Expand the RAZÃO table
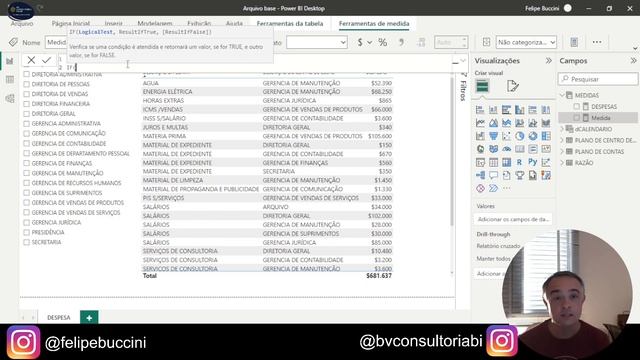640x360 pixels. click(x=562, y=163)
